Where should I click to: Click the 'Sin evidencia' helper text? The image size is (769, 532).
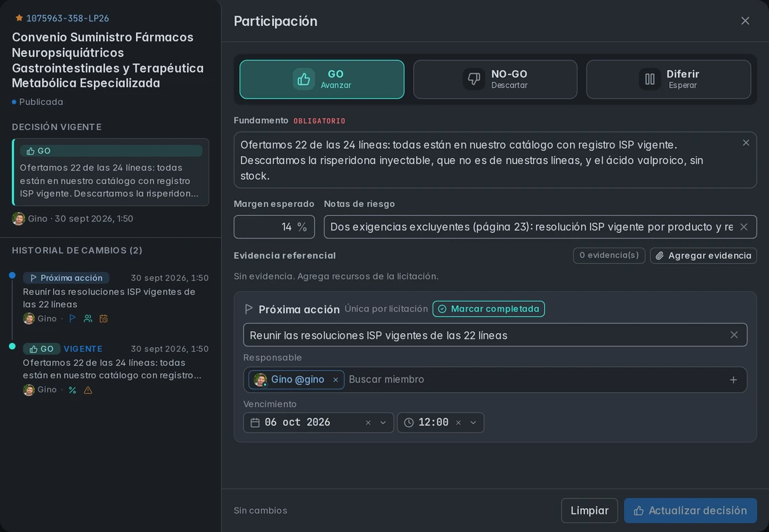pyautogui.click(x=336, y=276)
